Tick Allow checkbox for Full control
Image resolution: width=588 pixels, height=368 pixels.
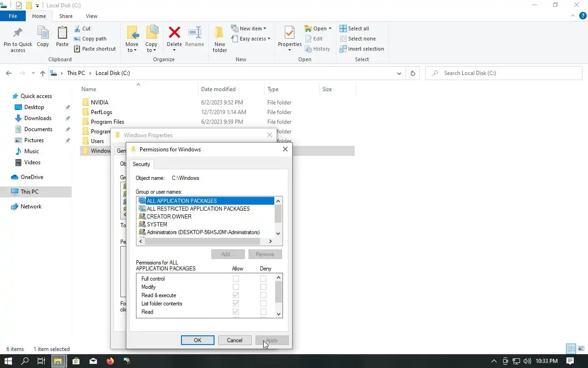tap(236, 279)
